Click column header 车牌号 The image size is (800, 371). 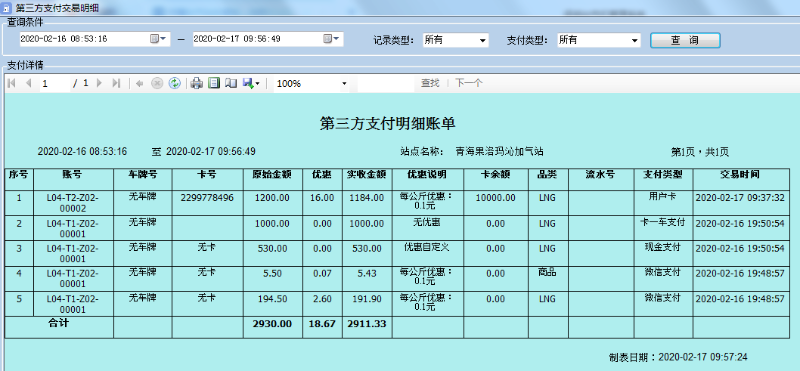coord(142,175)
